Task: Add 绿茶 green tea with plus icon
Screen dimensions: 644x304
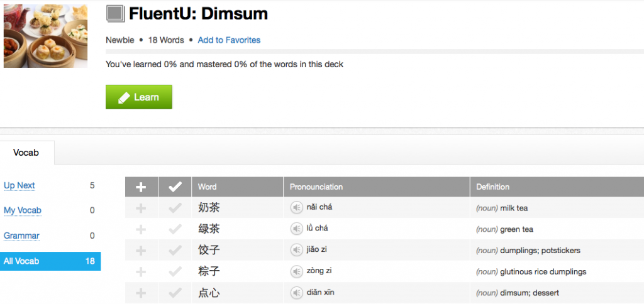Action: point(141,229)
